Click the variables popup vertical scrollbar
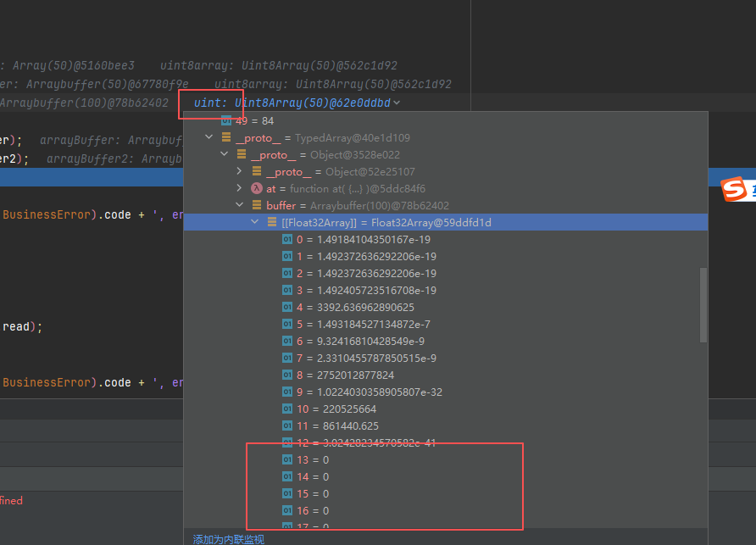This screenshot has height=545, width=756. (702, 305)
